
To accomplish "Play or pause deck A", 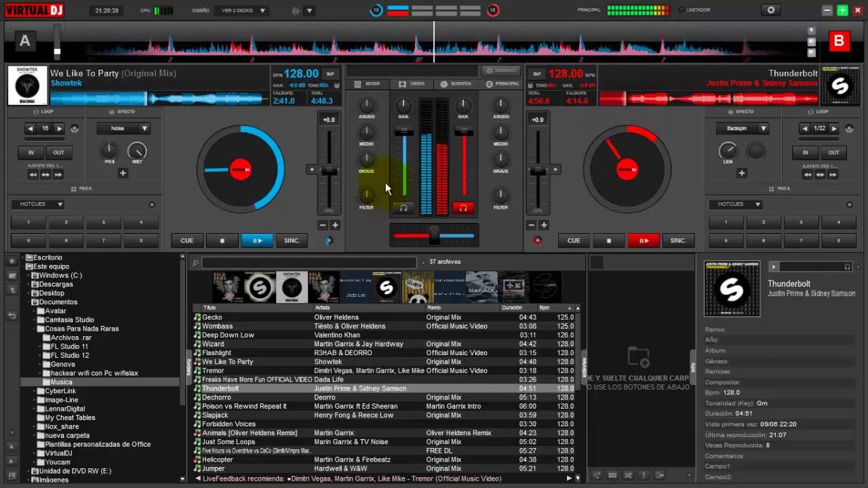I will 257,241.
